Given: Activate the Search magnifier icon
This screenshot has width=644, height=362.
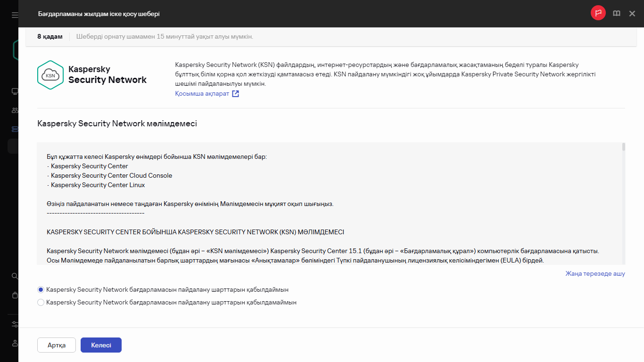Looking at the screenshot, I should (x=14, y=276).
